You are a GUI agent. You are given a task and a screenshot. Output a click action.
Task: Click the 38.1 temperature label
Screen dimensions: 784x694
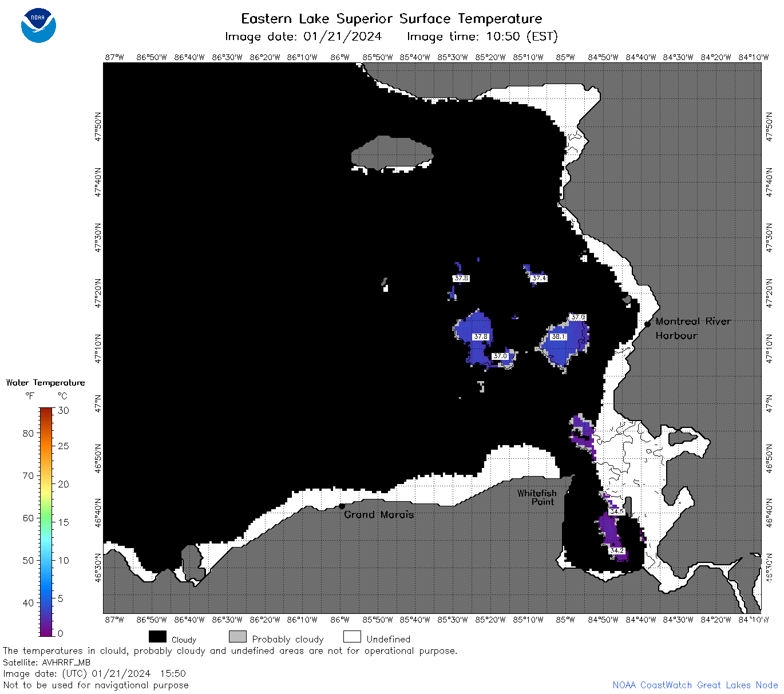pyautogui.click(x=558, y=337)
